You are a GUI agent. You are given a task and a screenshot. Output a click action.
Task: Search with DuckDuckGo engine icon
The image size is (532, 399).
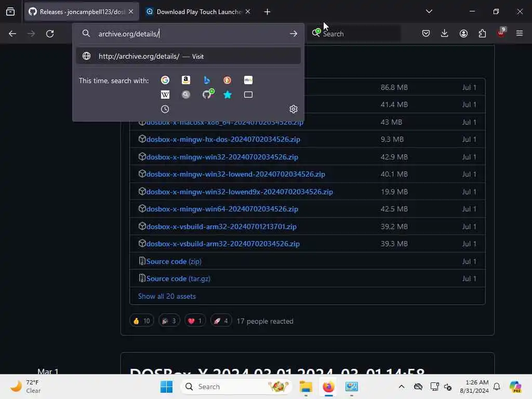(228, 80)
